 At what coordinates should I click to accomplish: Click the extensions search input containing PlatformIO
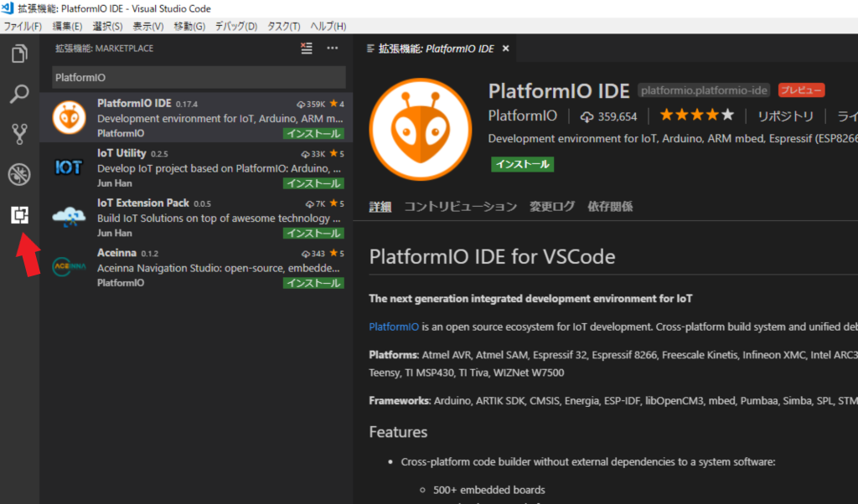click(x=197, y=77)
